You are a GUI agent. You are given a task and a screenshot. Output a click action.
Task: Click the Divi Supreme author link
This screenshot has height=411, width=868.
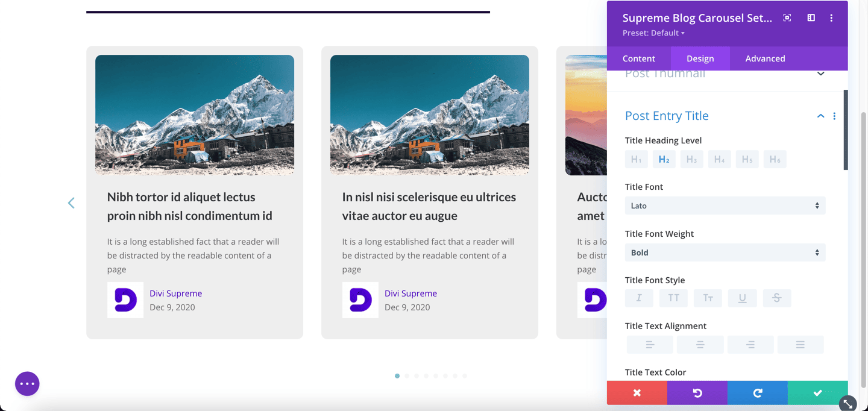click(x=175, y=293)
